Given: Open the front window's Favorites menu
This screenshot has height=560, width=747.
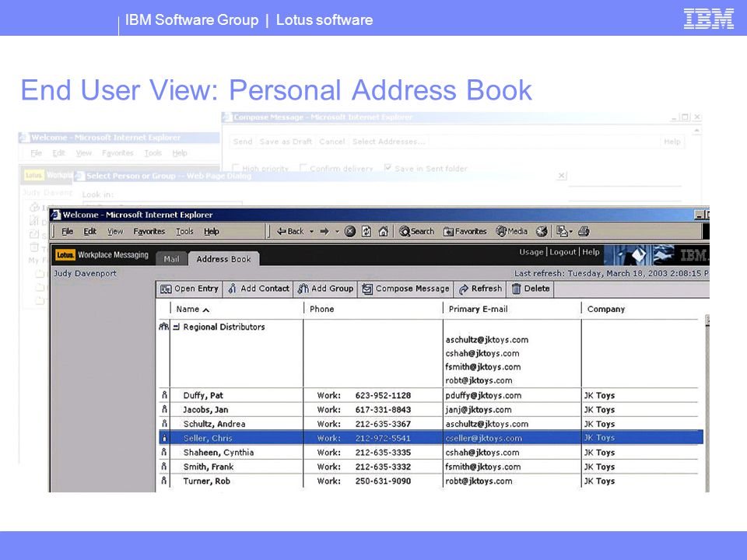Looking at the screenshot, I should pos(149,232).
